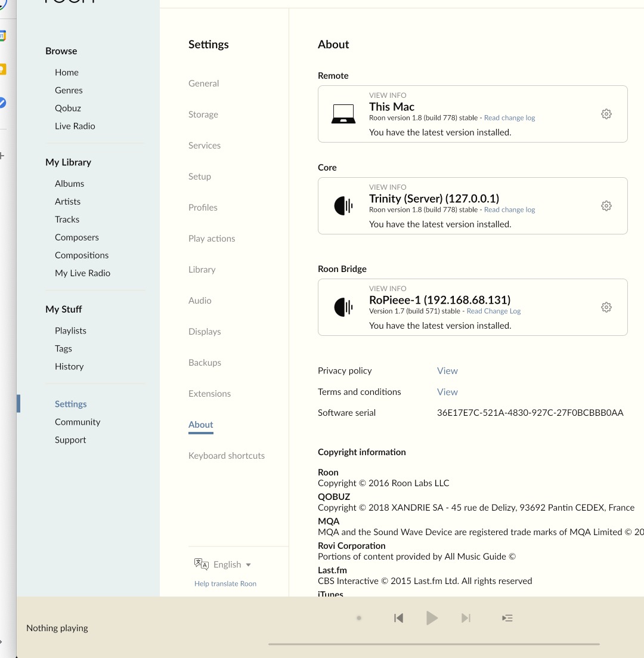Open Compositions in My Library
644x658 pixels.
[82, 255]
